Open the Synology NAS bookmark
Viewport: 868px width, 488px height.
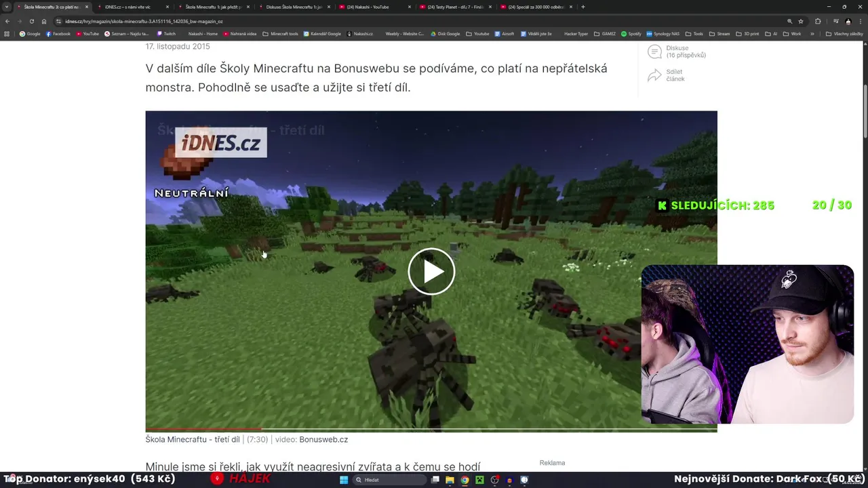point(663,33)
